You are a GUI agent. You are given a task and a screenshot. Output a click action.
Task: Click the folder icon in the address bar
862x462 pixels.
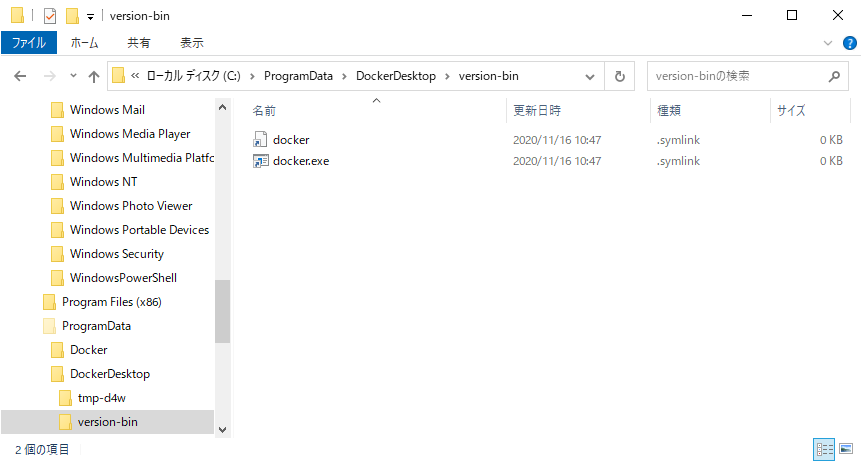(118, 75)
